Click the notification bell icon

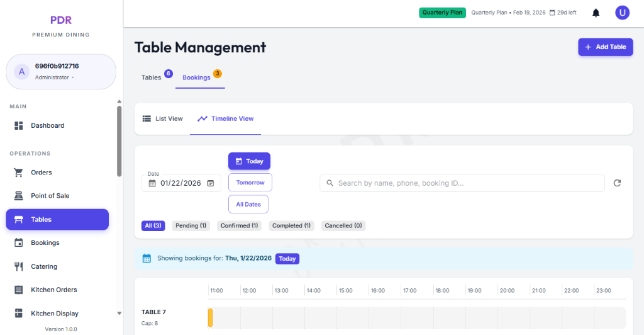click(x=596, y=13)
